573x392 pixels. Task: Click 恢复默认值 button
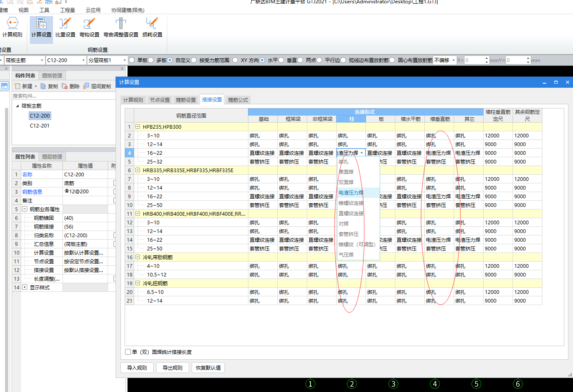[x=208, y=368]
